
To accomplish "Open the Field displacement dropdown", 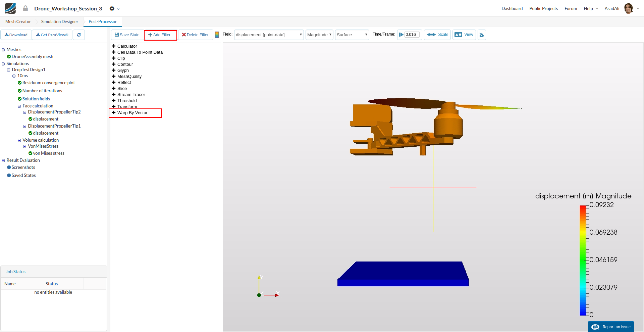I will pyautogui.click(x=269, y=35).
